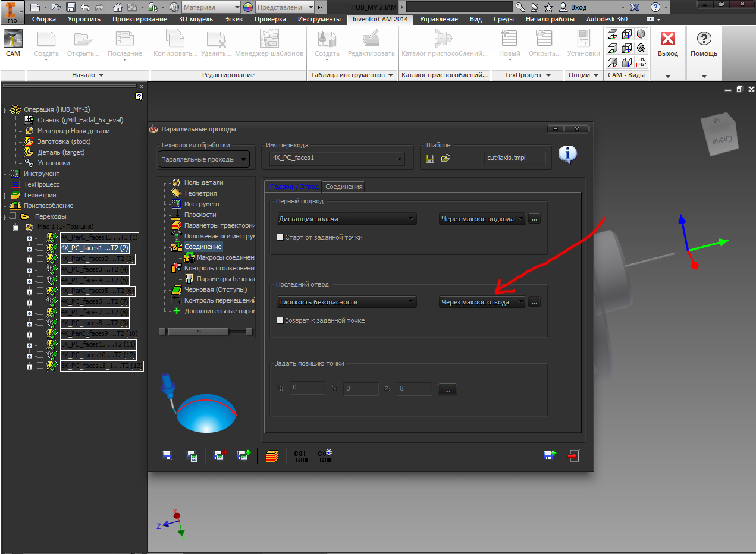Click the red-arrow exit icon in dialog

click(x=573, y=456)
